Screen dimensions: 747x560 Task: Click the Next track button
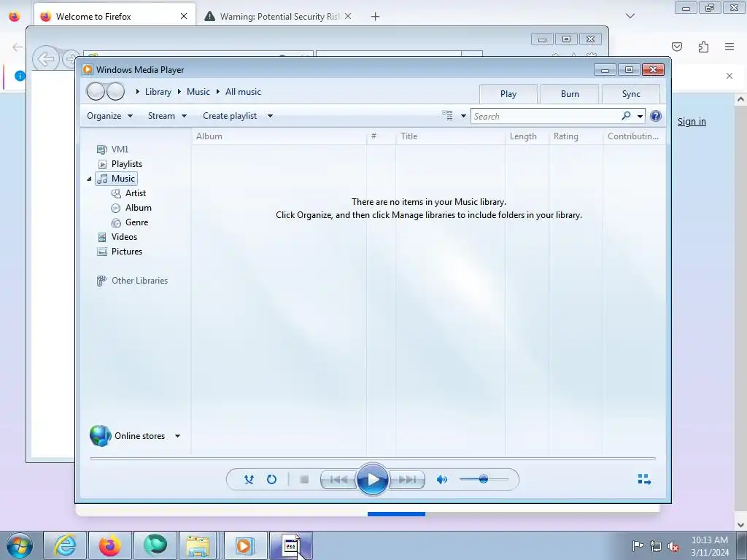[x=407, y=480]
